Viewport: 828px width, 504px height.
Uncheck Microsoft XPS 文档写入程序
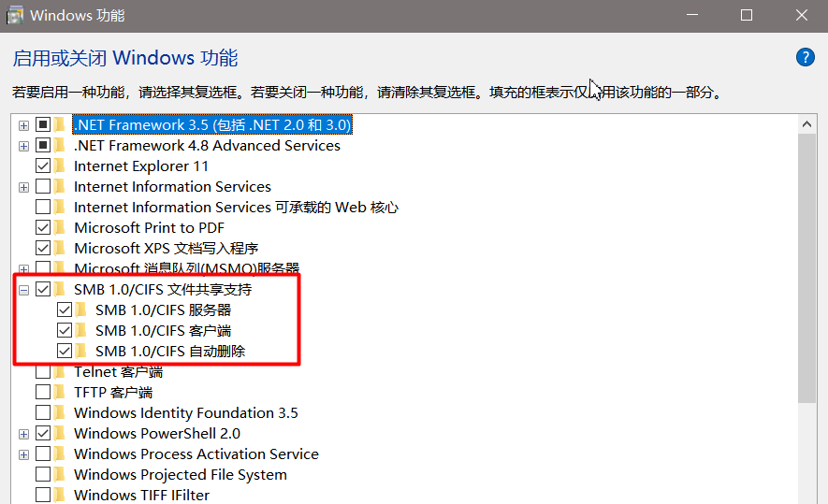[43, 249]
